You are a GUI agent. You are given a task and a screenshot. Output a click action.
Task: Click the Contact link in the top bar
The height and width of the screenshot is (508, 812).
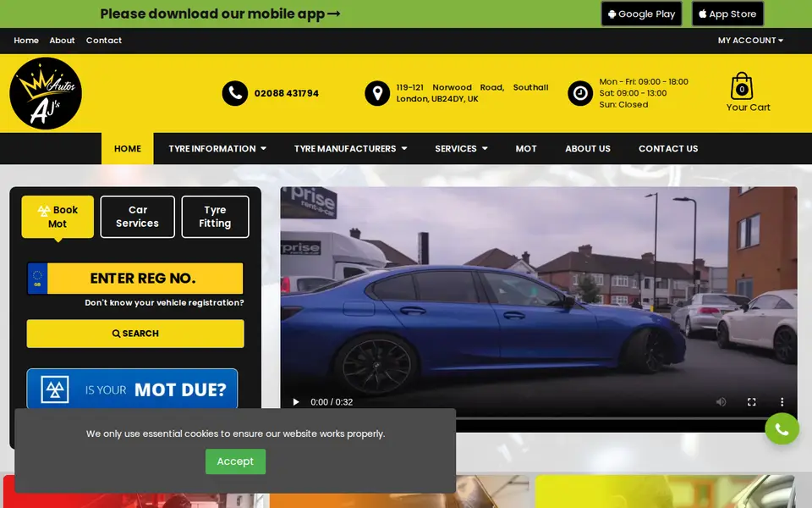coord(103,41)
